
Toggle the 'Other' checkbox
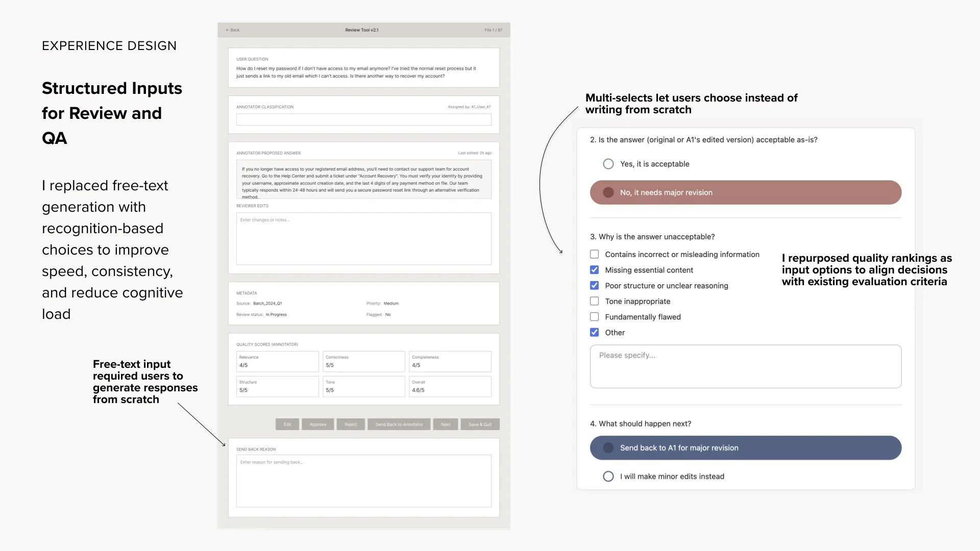594,333
